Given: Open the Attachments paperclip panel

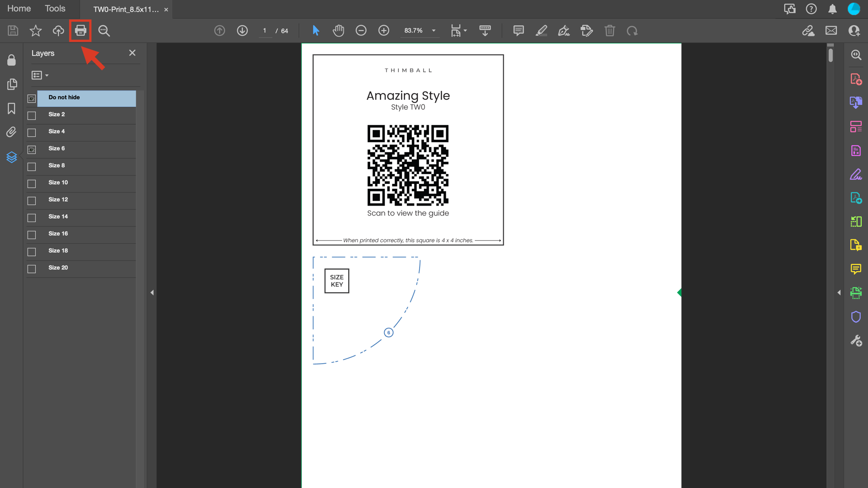Looking at the screenshot, I should coord(12,132).
